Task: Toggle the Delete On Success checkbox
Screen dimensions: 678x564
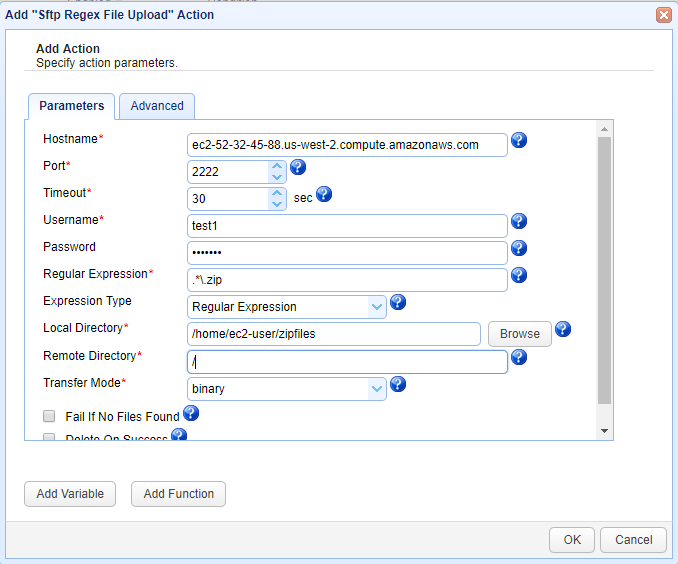Action: pyautogui.click(x=49, y=437)
